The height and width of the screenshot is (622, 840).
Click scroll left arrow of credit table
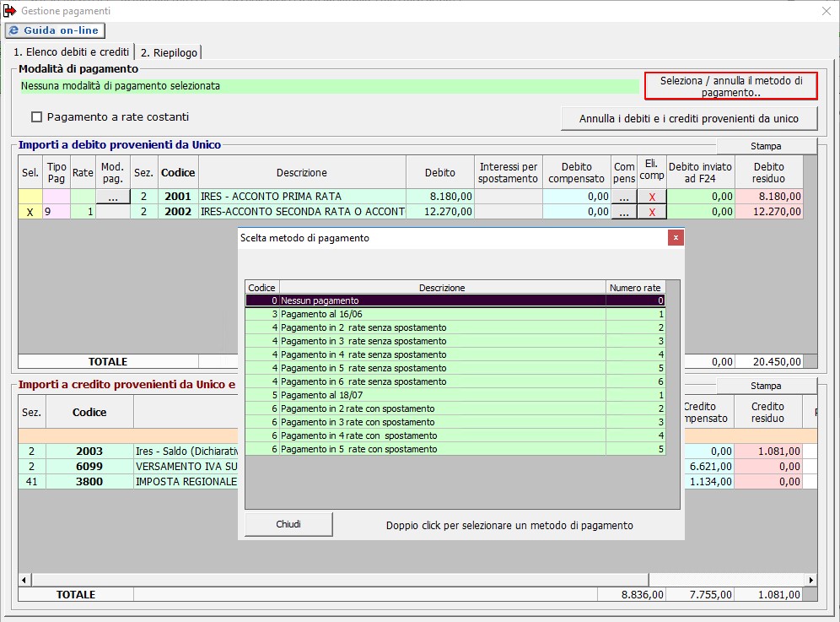(24, 580)
